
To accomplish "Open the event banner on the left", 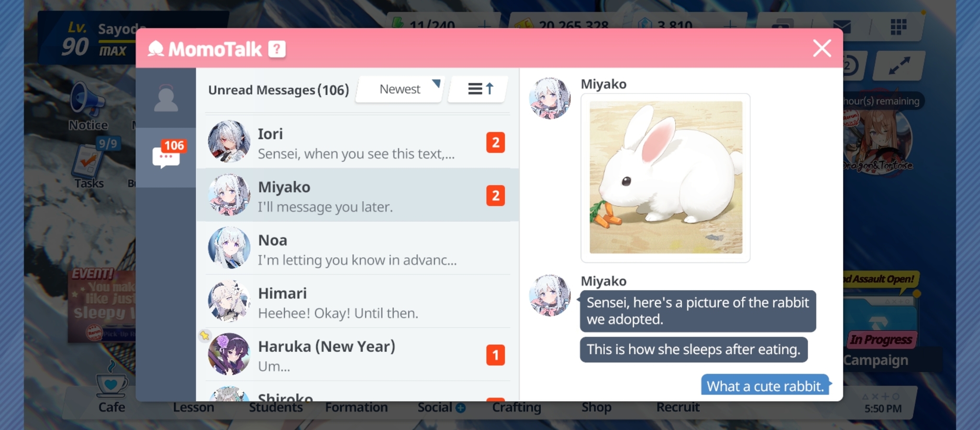I will (x=102, y=305).
